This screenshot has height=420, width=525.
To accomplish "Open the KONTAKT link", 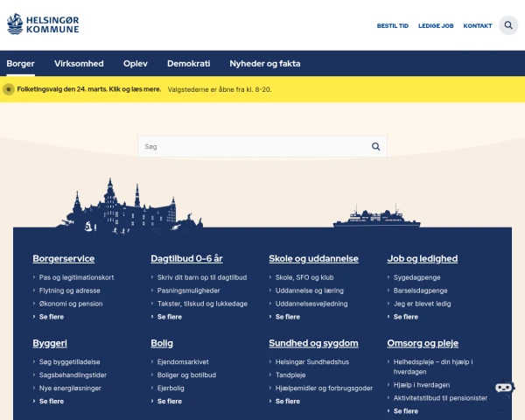I will pyautogui.click(x=478, y=25).
